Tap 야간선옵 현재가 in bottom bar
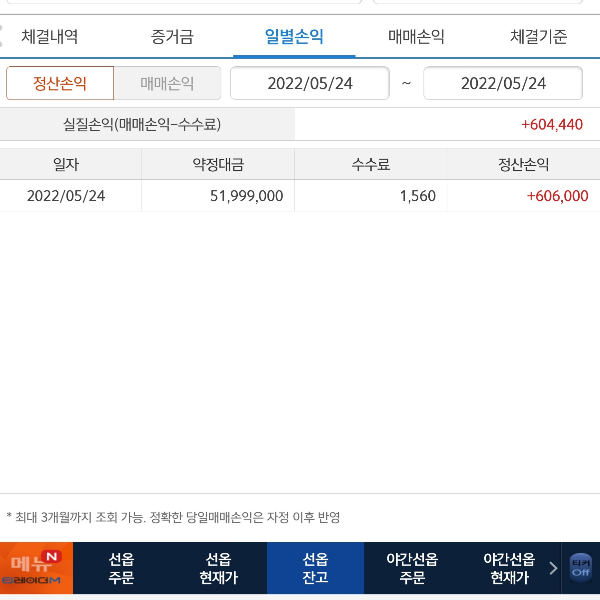The image size is (600, 600). pos(509,568)
